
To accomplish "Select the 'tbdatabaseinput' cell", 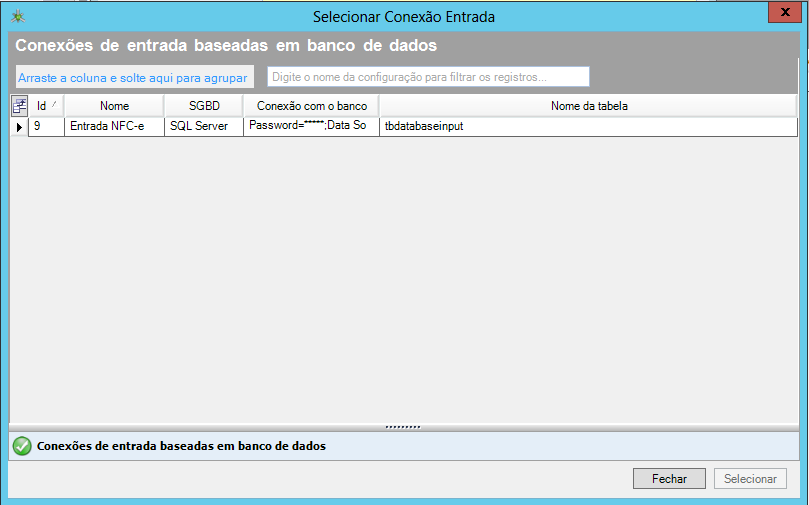I will point(588,126).
